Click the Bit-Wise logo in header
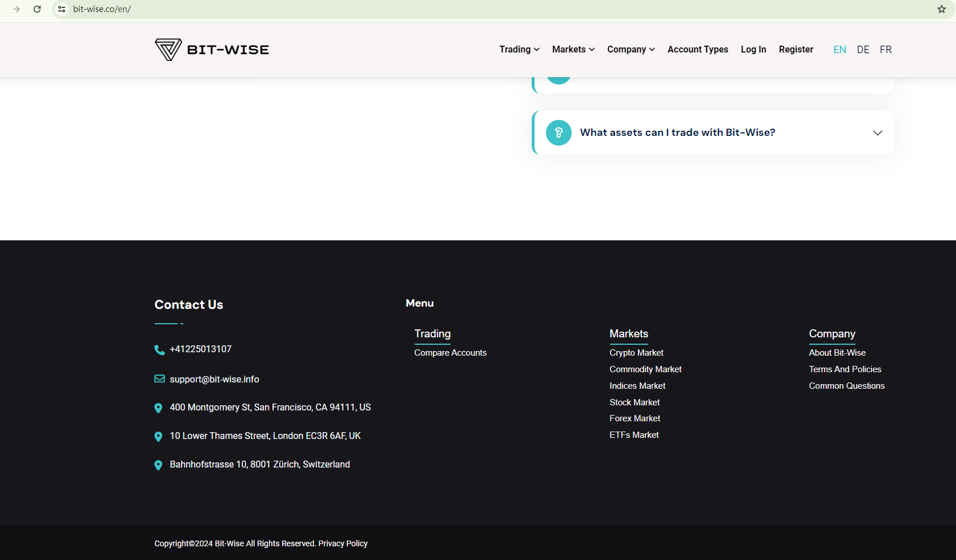 click(212, 50)
